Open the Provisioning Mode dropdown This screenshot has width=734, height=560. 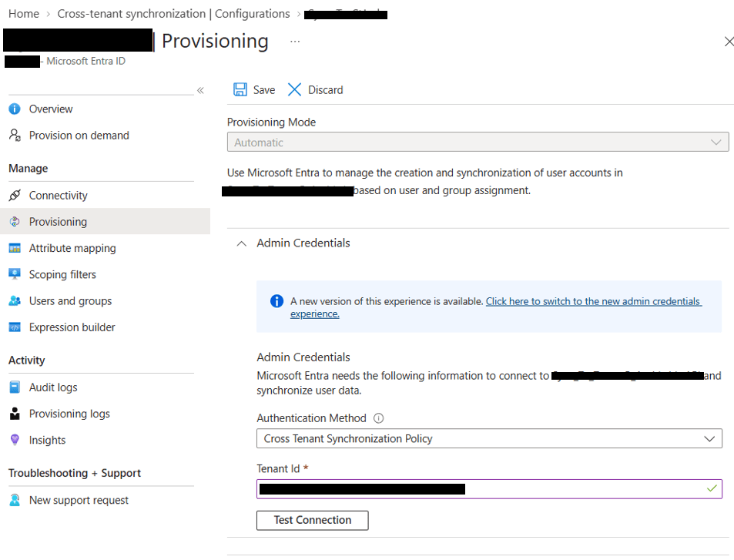478,142
